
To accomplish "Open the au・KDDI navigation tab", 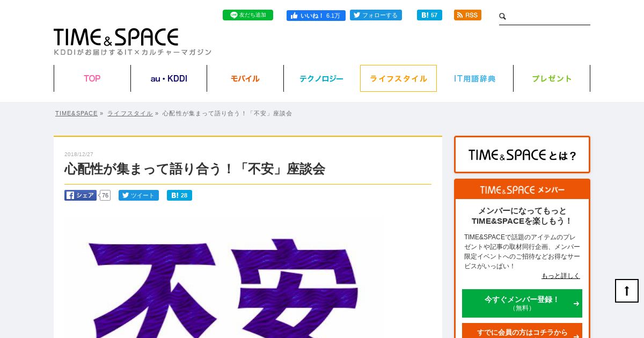I will coord(169,78).
